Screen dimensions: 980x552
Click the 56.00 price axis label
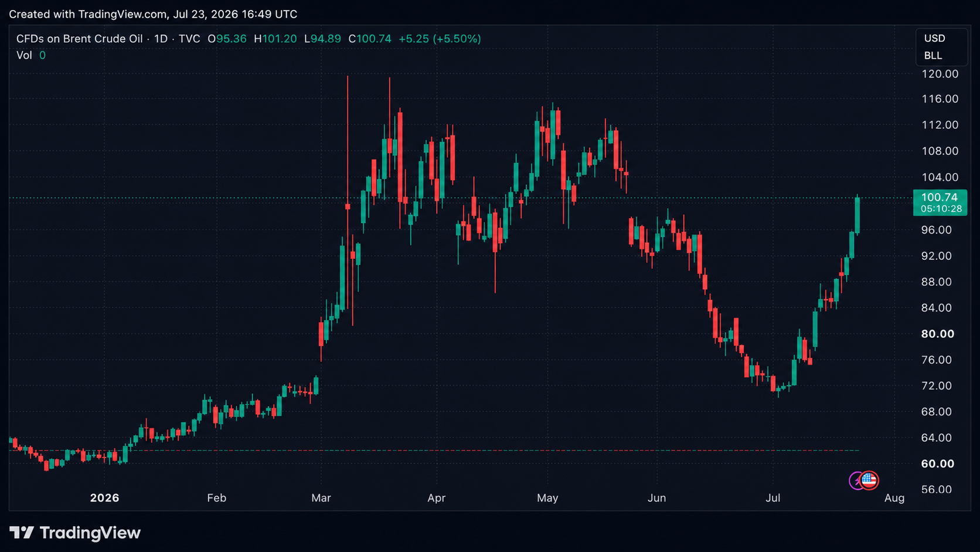click(937, 490)
